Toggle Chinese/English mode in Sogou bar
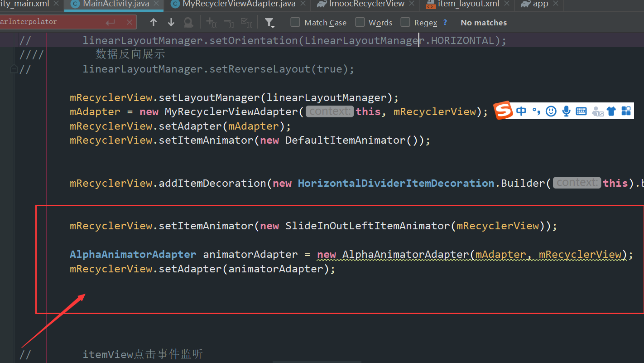This screenshot has height=363, width=644. pyautogui.click(x=521, y=111)
